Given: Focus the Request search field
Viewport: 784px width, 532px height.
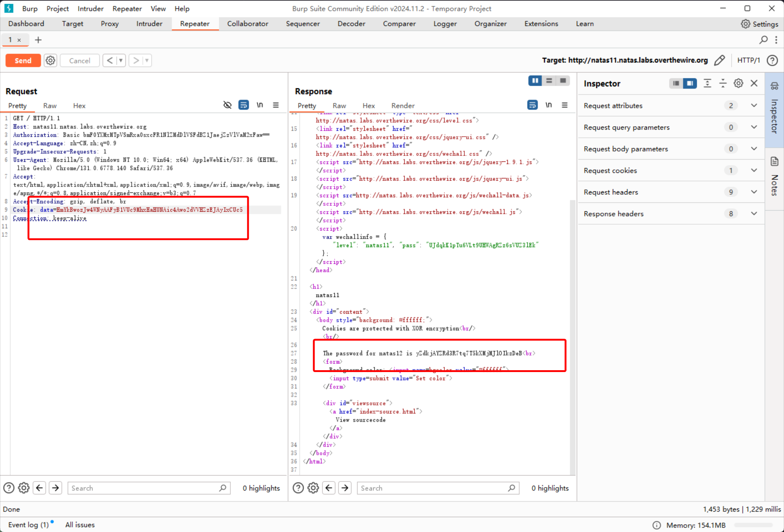Looking at the screenshot, I should point(149,488).
